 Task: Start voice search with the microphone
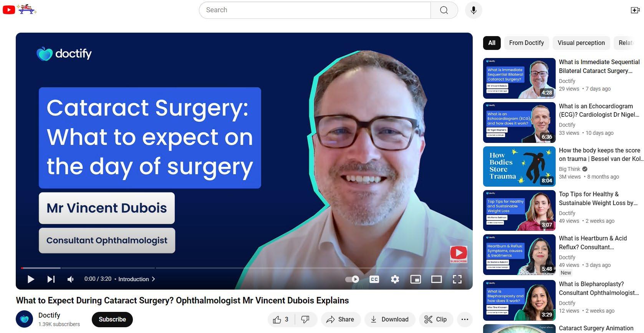click(x=473, y=10)
